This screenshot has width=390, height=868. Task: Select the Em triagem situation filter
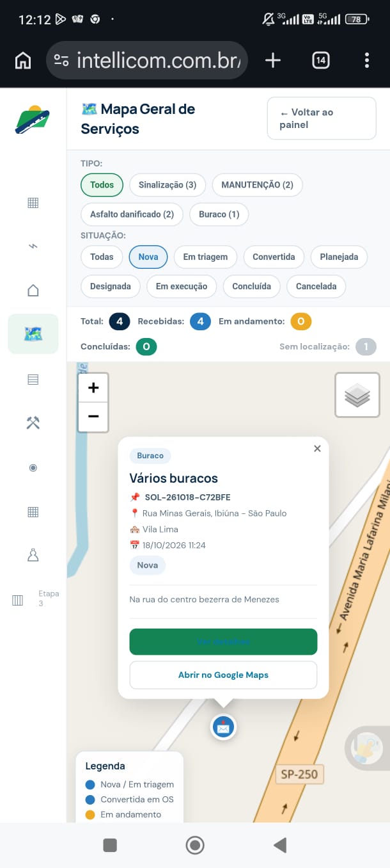[x=205, y=257]
